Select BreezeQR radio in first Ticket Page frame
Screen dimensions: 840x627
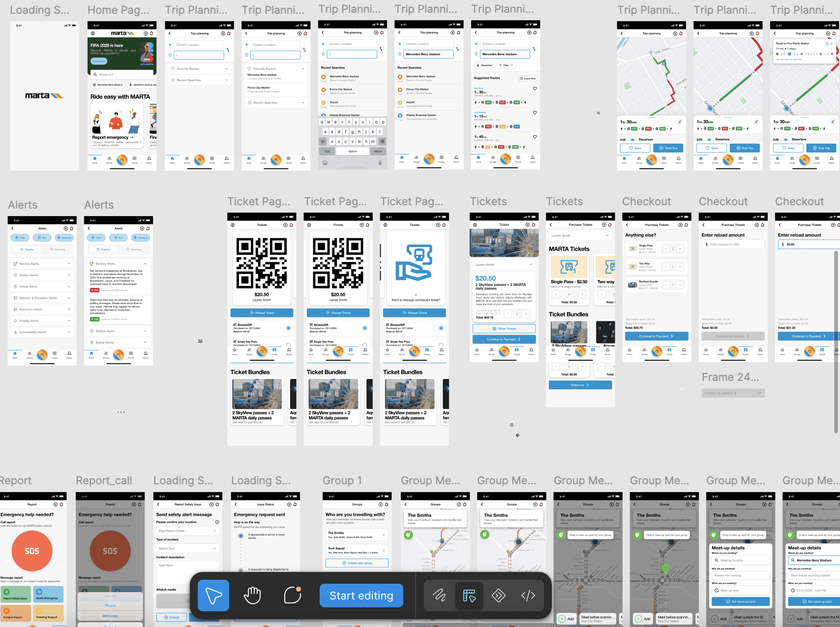[288, 328]
